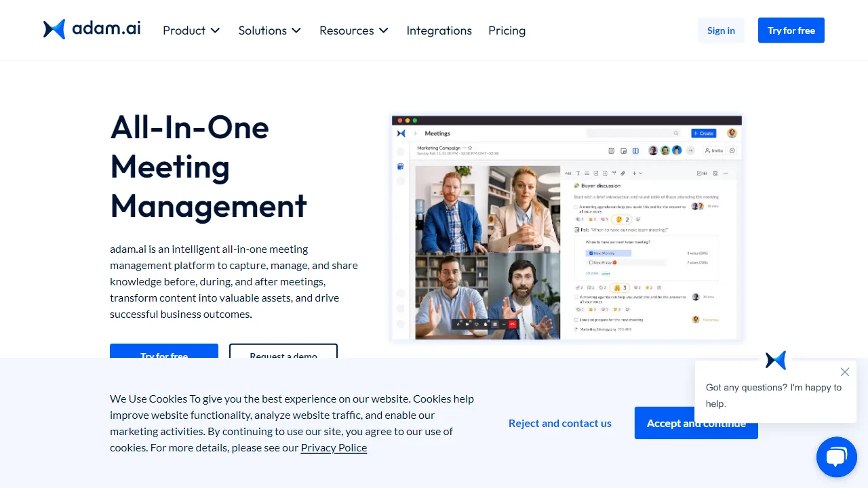Open the Privacy Police link
The image size is (868, 488).
tap(334, 447)
